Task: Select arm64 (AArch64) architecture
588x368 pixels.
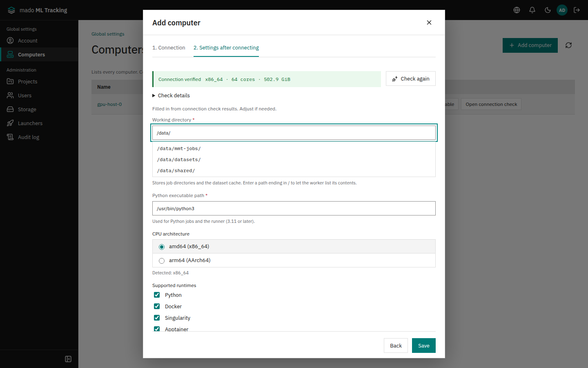Action: pos(294,260)
